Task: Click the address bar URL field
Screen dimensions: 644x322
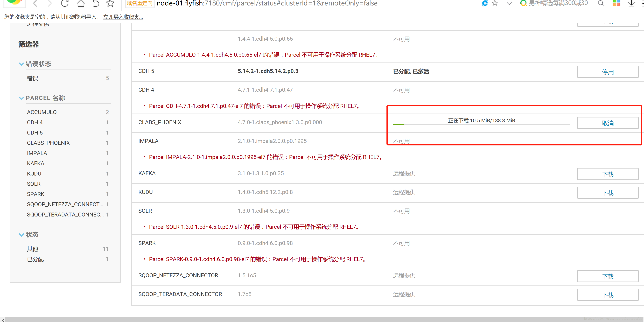Action: pyautogui.click(x=267, y=3)
